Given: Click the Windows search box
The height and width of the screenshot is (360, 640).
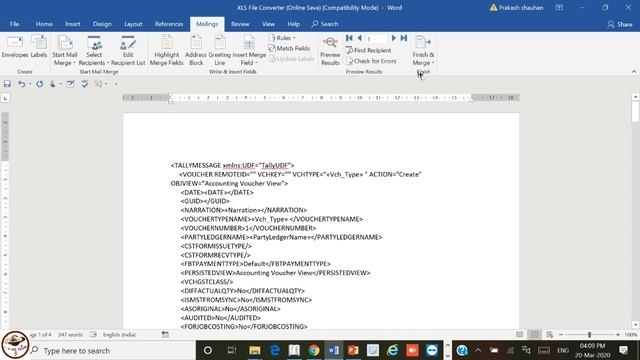Looking at the screenshot, I should 112,351.
